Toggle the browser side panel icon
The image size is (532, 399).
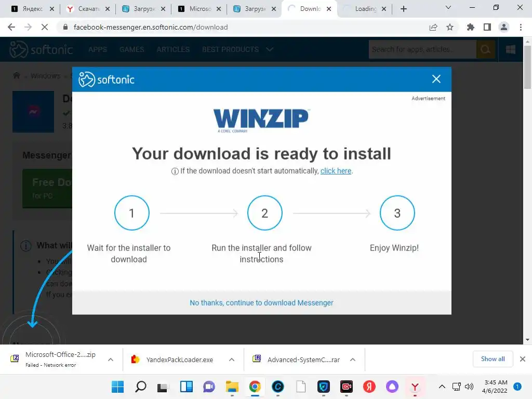[487, 27]
